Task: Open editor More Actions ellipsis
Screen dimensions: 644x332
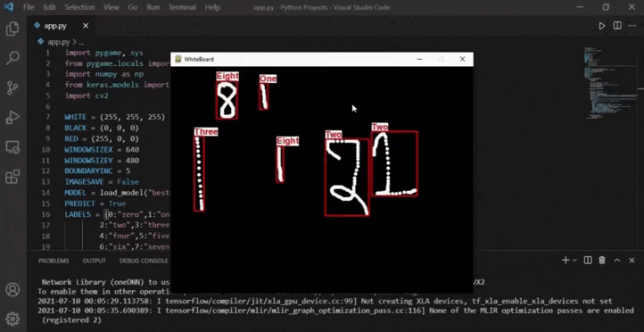Action: [x=633, y=26]
